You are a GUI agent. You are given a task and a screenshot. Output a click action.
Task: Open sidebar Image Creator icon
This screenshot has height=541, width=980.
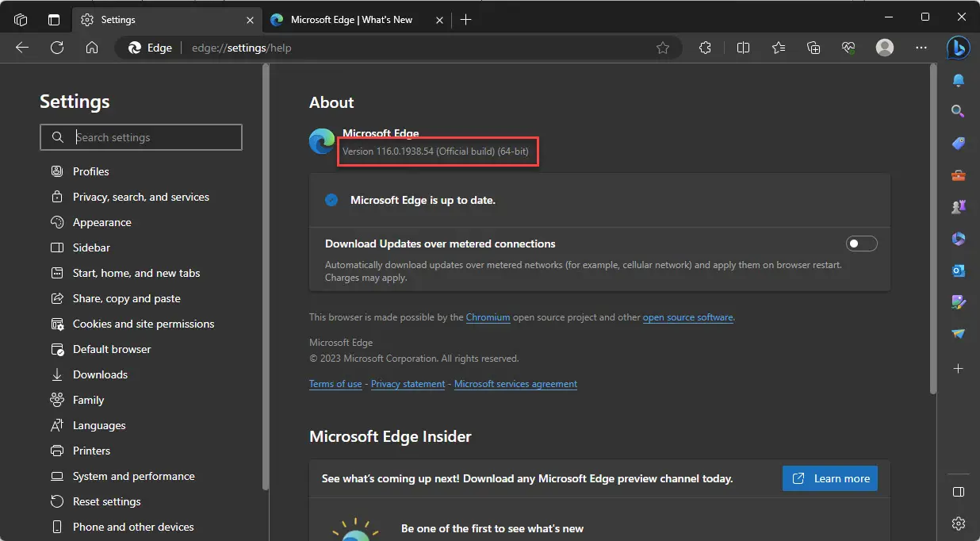coord(959,302)
